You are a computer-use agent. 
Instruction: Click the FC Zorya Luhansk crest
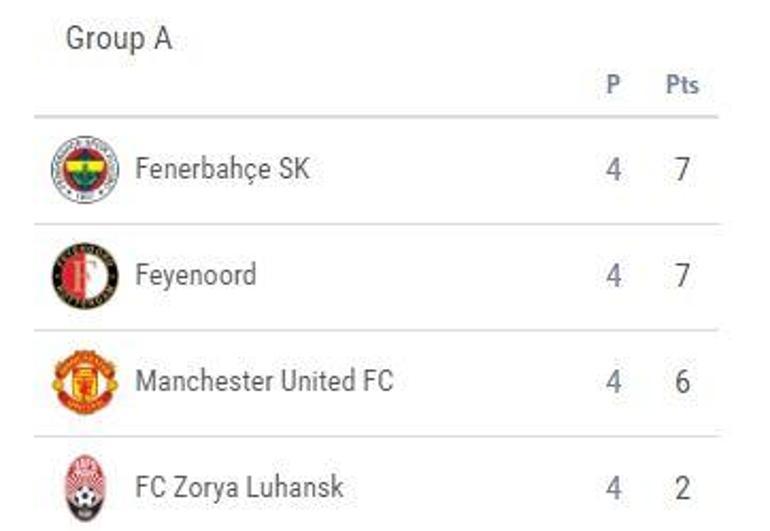coord(85,488)
